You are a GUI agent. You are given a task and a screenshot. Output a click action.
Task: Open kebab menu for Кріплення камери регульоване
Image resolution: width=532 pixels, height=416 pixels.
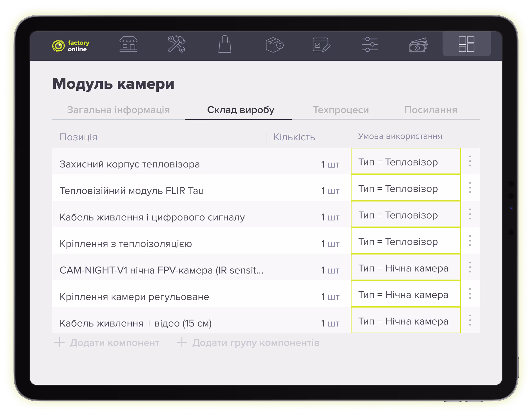pyautogui.click(x=469, y=295)
